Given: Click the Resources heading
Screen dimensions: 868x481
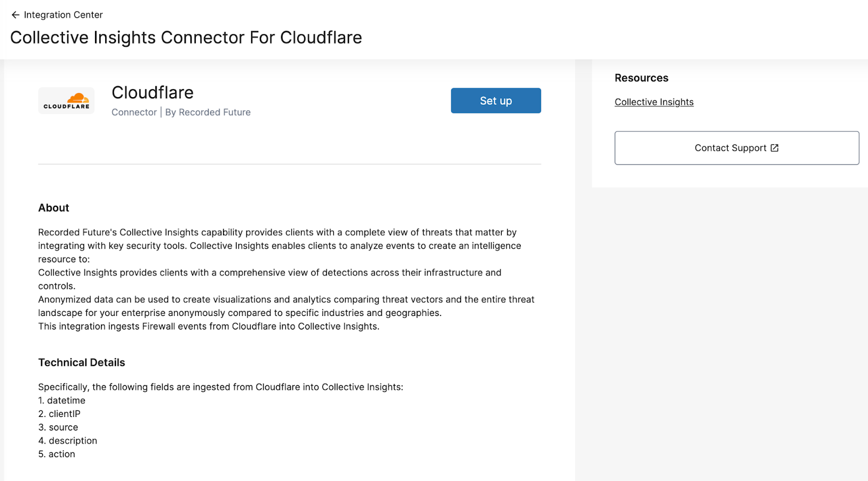Looking at the screenshot, I should coord(641,78).
